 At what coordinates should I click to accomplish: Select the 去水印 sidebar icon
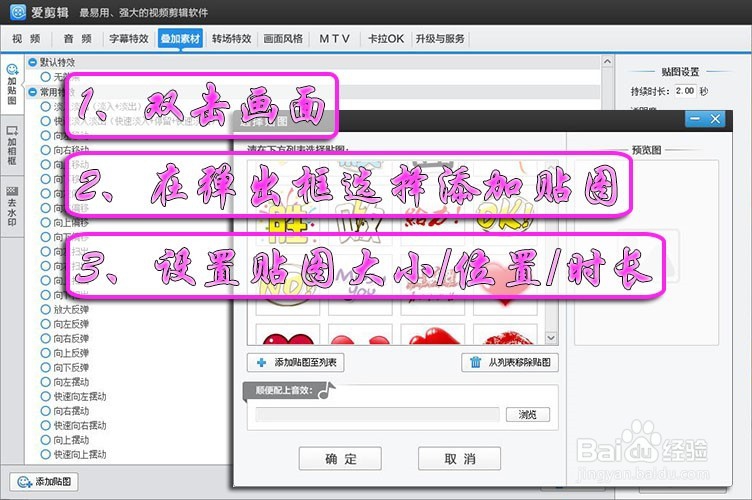12,206
